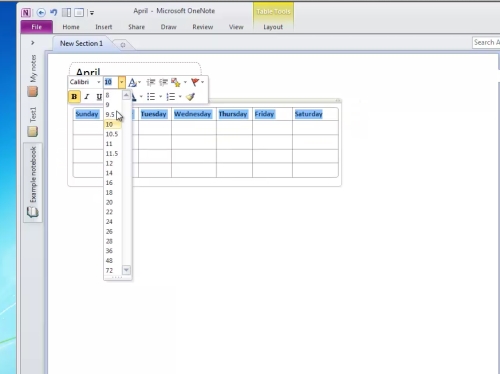Toggle Underline formatting in the mini toolbar
500x374 pixels.
point(99,97)
